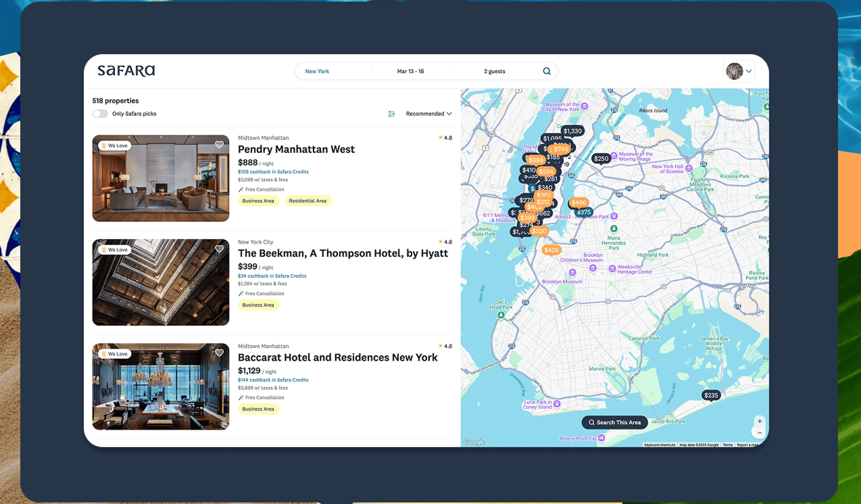
Task: Click the $34 cashback in Safara Credits link
Action: coord(272,276)
